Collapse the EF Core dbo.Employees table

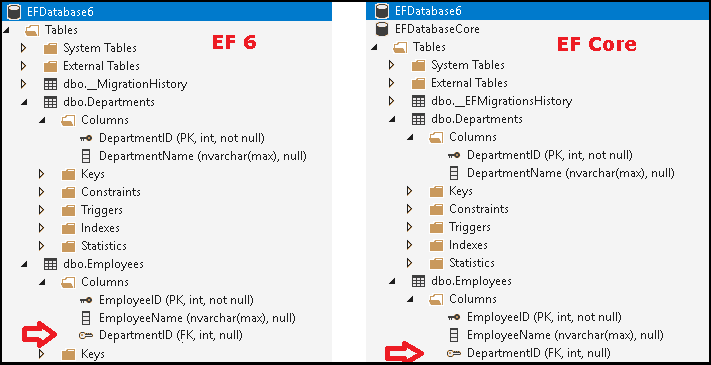click(x=391, y=282)
